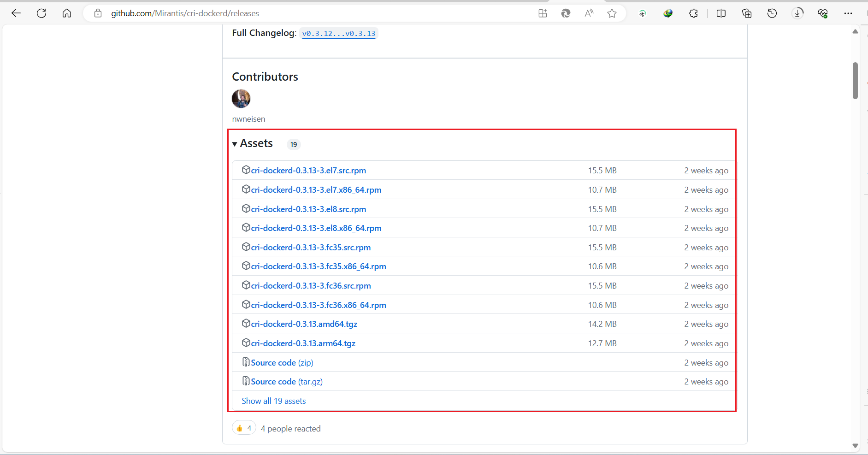Download Source code (zip)

pyautogui.click(x=282, y=363)
